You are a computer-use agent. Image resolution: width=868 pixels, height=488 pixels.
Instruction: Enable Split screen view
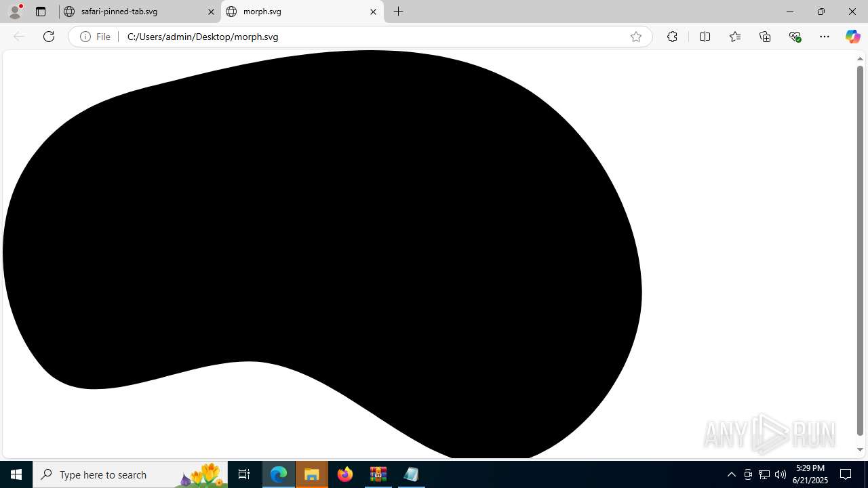pos(705,37)
